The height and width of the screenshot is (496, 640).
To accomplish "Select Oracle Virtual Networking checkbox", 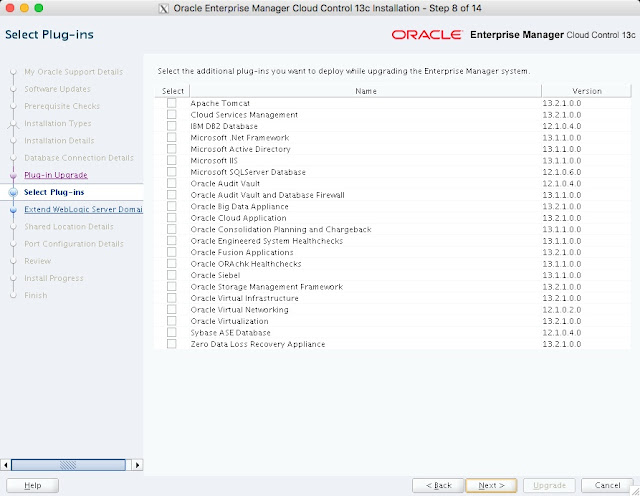I will [171, 309].
